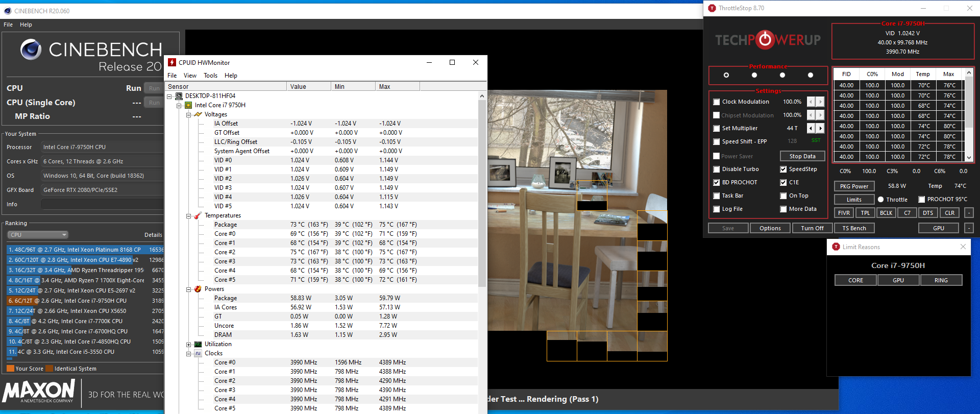
Task: Uncheck the BD PROCHOT checkbox
Action: click(x=717, y=183)
